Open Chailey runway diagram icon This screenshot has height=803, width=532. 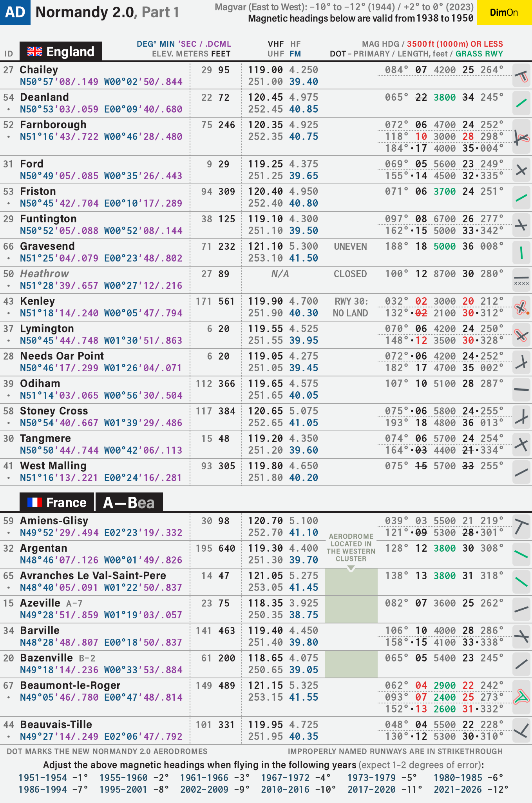521,76
